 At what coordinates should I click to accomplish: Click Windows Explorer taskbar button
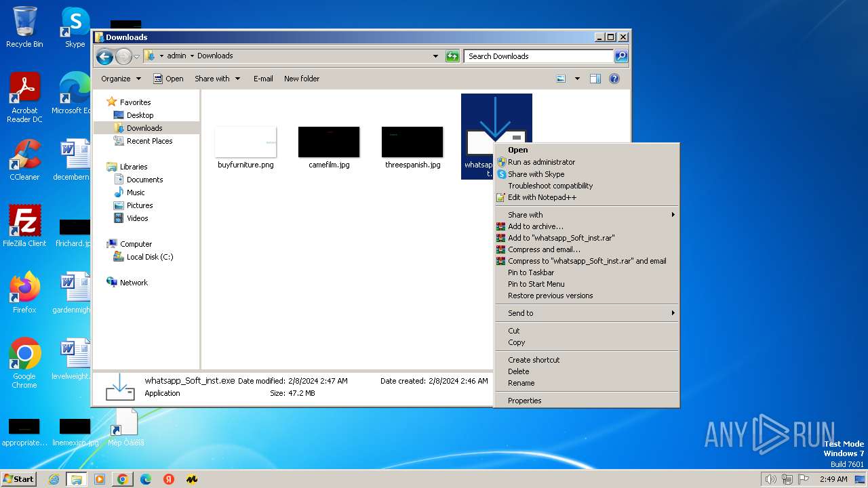point(76,479)
